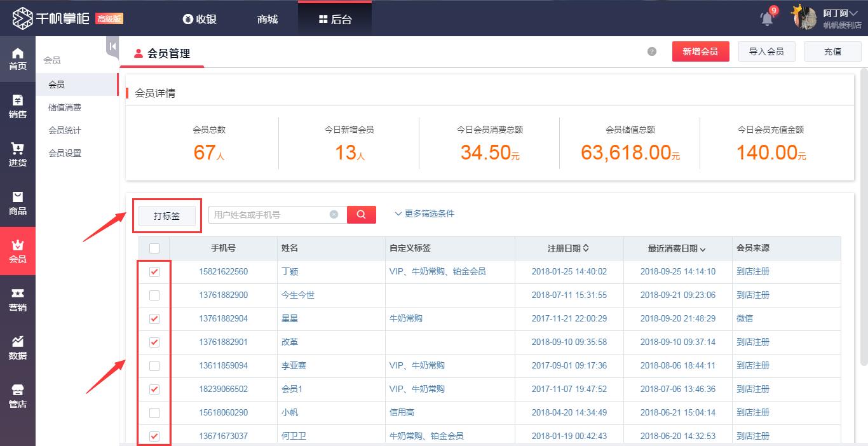The image size is (868, 446).
Task: Uncheck the checkbox for 丁颖
Action: pyautogui.click(x=154, y=272)
